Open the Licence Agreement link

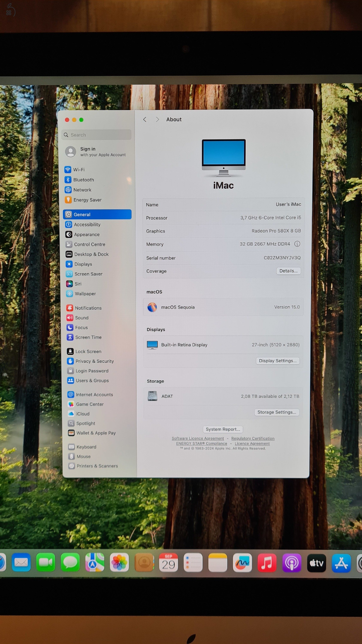point(252,443)
